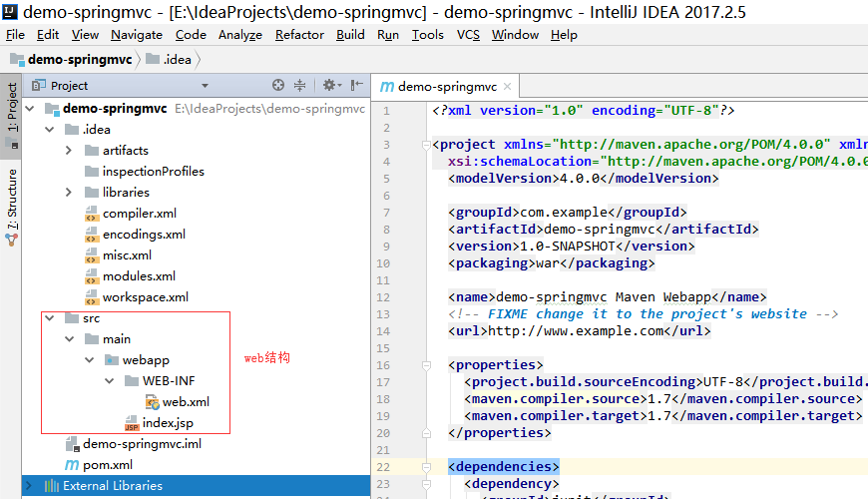Image resolution: width=868 pixels, height=499 pixels.
Task: Open the VCS menu
Action: click(468, 35)
